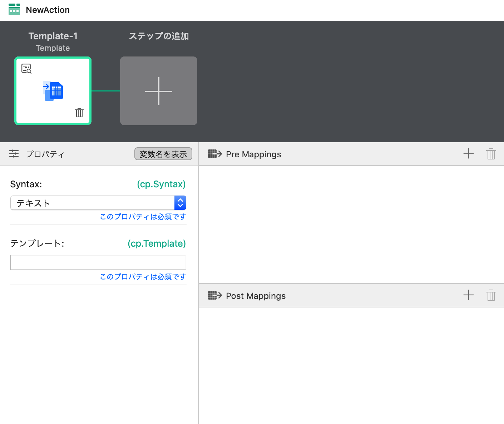Open the Syntax テキスト dropdown
Image resolution: width=504 pixels, height=424 pixels.
pos(98,203)
